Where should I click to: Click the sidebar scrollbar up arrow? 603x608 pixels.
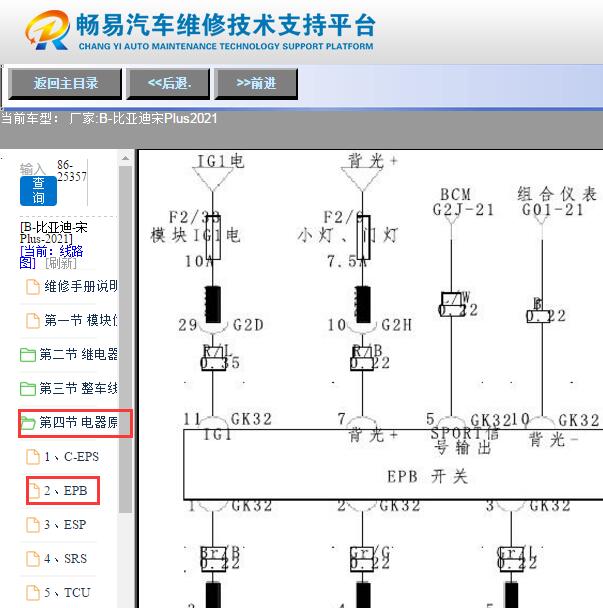pos(125,158)
